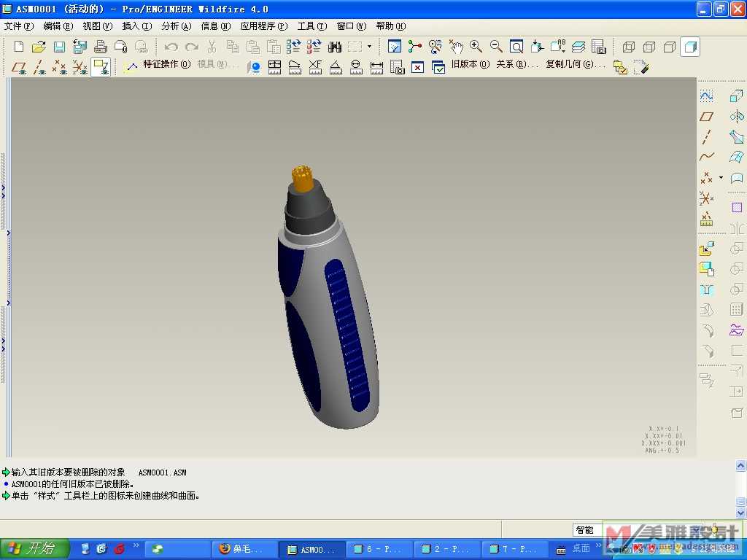The width and height of the screenshot is (747, 560).
Task: Create a new file with blank page icon
Action: [x=19, y=47]
